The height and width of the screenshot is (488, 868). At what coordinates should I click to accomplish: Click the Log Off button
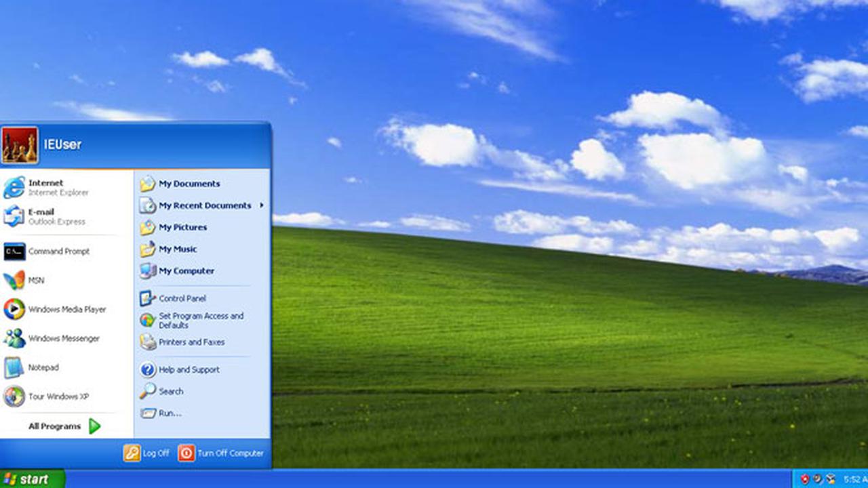pyautogui.click(x=146, y=453)
